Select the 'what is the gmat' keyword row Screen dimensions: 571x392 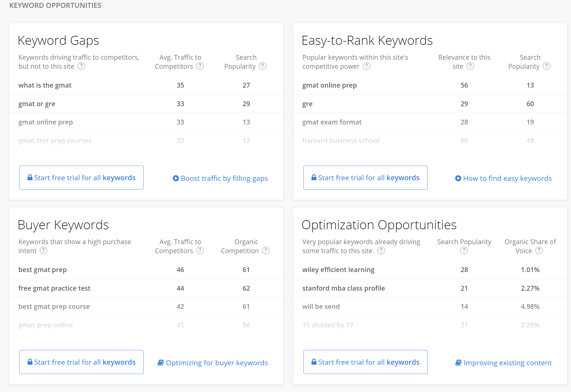[x=45, y=85]
